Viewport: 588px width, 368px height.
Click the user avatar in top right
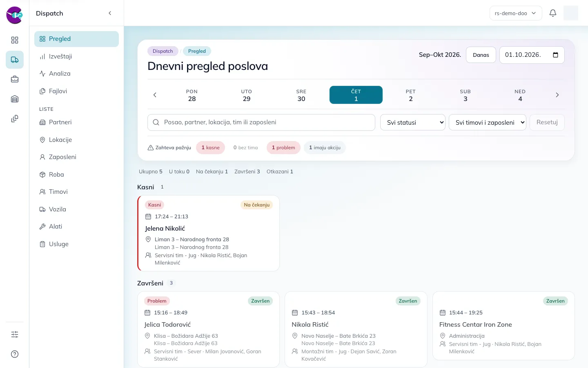(571, 13)
